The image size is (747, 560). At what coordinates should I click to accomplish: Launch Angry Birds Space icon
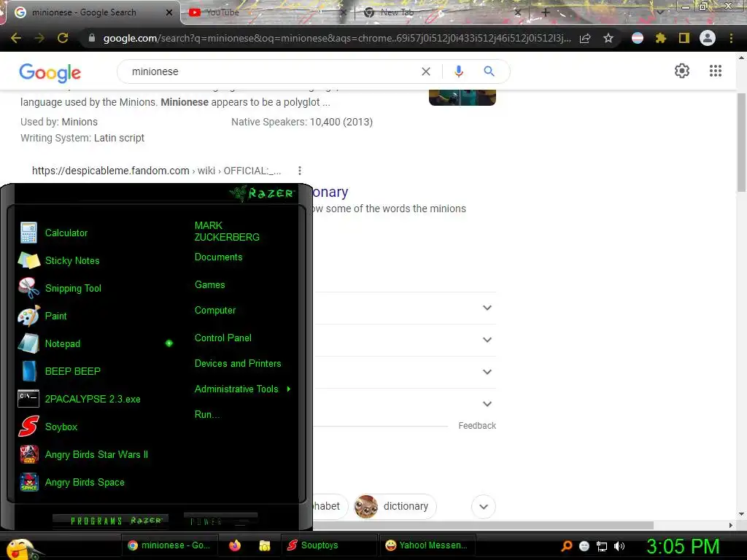[28, 482]
